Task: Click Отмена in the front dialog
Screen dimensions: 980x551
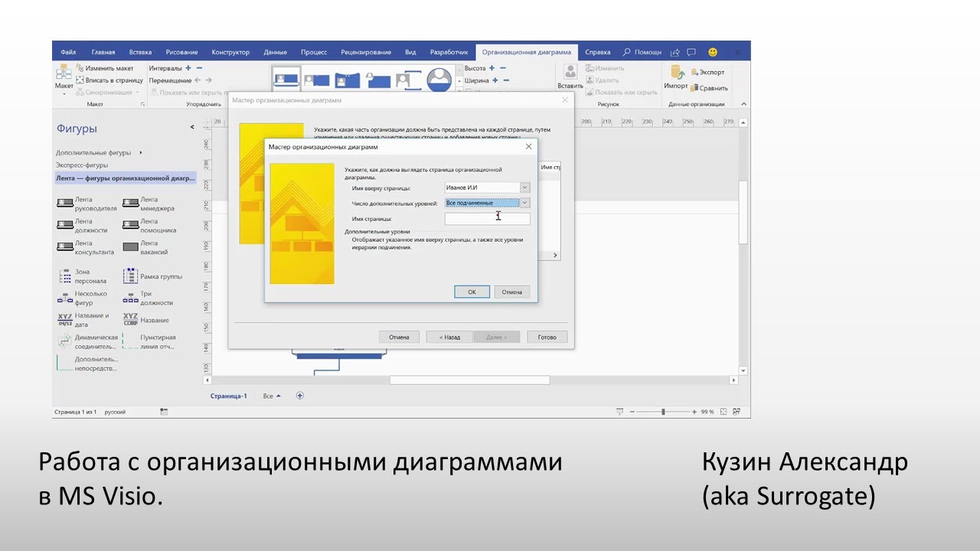Action: (x=512, y=292)
